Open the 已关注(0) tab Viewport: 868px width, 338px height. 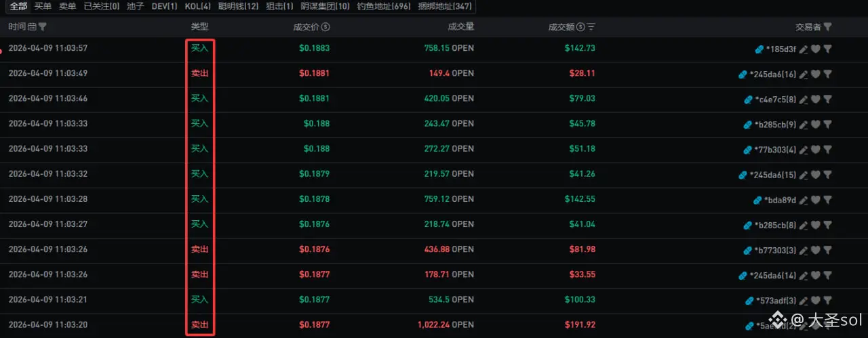coord(102,6)
